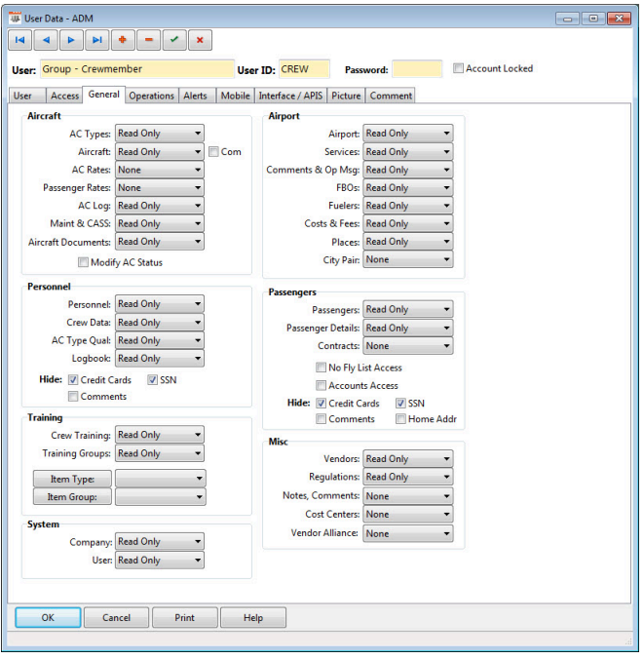Switch to the Operations tab
The image size is (644, 659).
[x=152, y=96]
